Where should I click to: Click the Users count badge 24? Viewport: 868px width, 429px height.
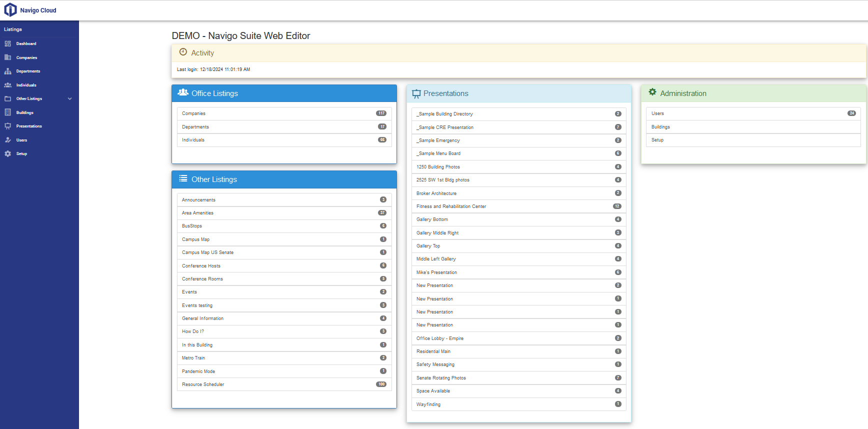coord(851,113)
